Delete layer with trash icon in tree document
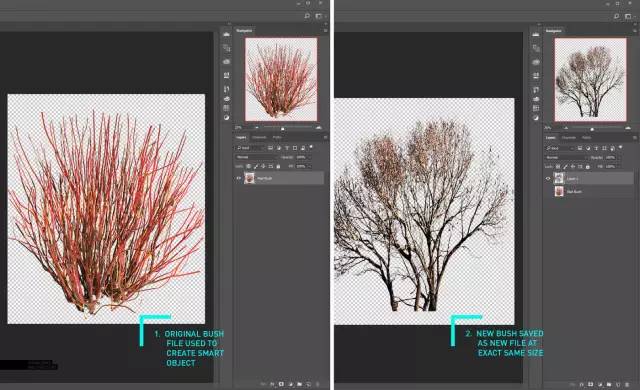The height and width of the screenshot is (390, 640). click(x=627, y=384)
